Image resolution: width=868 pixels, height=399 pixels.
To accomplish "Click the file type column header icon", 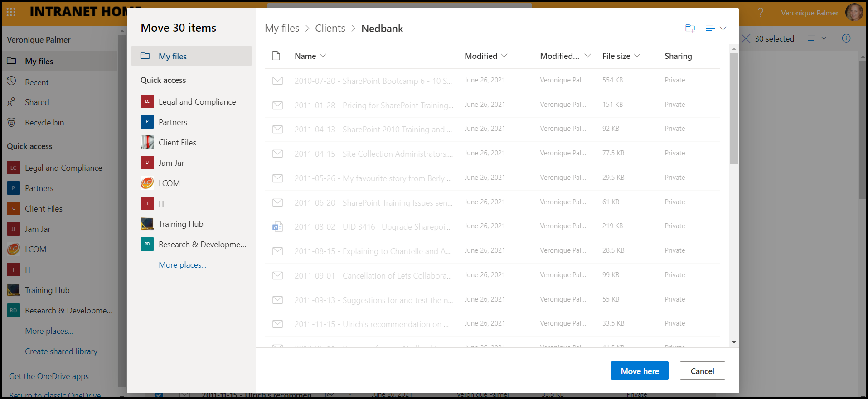I will coord(276,56).
